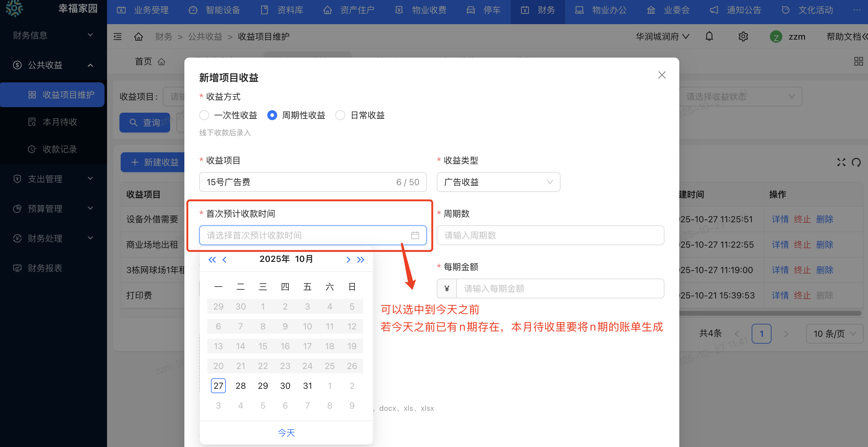Click the notification bell icon
The width and height of the screenshot is (868, 447).
click(x=709, y=37)
